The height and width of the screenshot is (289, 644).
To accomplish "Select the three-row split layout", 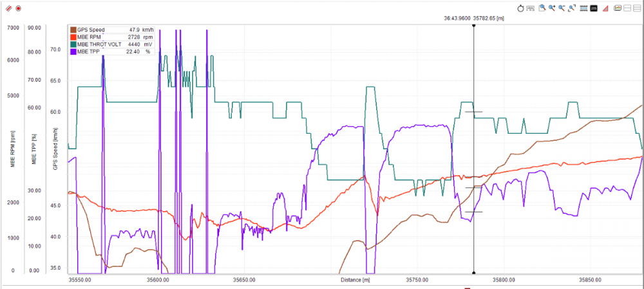I will point(637,8).
